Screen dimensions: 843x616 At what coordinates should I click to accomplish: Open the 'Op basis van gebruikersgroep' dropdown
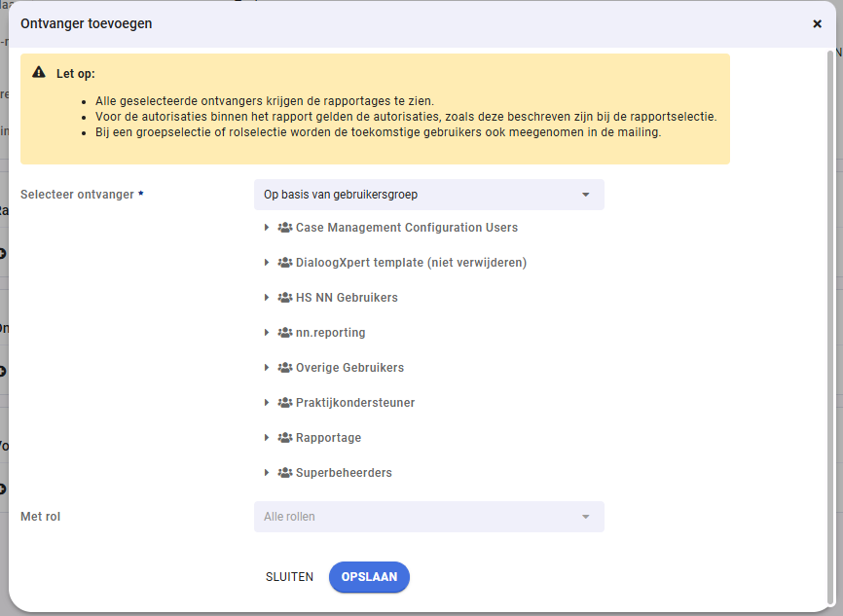point(428,195)
